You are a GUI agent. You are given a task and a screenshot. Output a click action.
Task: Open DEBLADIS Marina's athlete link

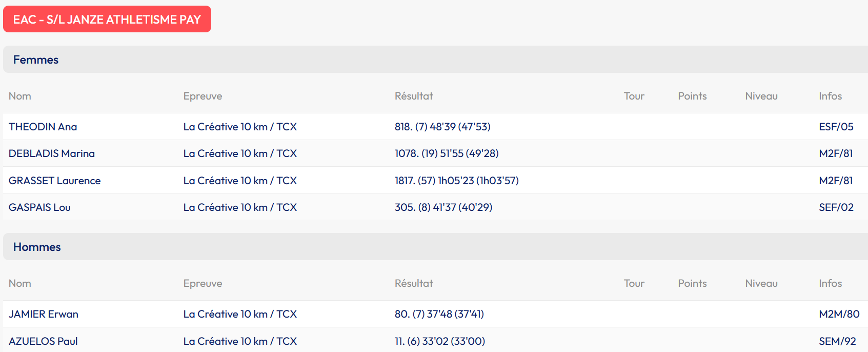coord(52,153)
